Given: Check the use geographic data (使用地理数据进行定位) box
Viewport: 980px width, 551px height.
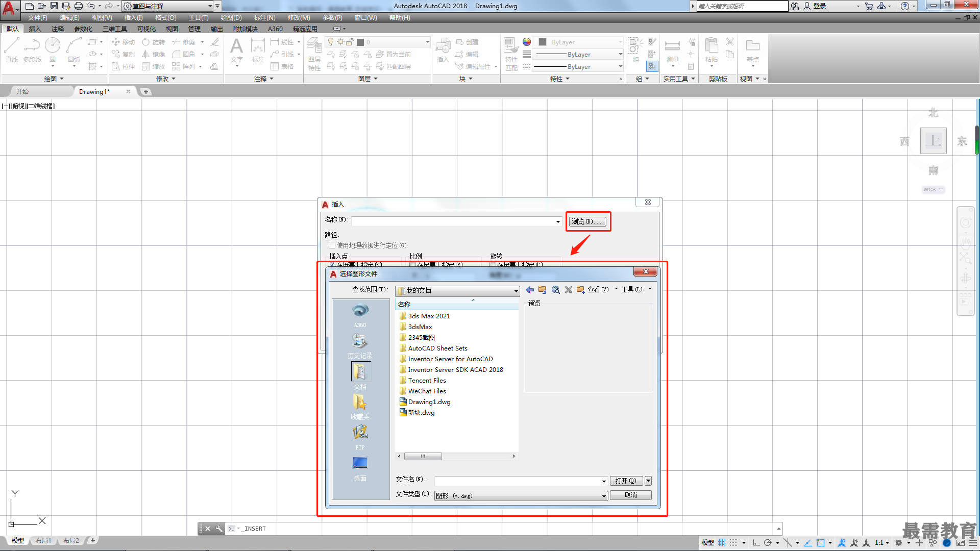Looking at the screenshot, I should coord(332,245).
